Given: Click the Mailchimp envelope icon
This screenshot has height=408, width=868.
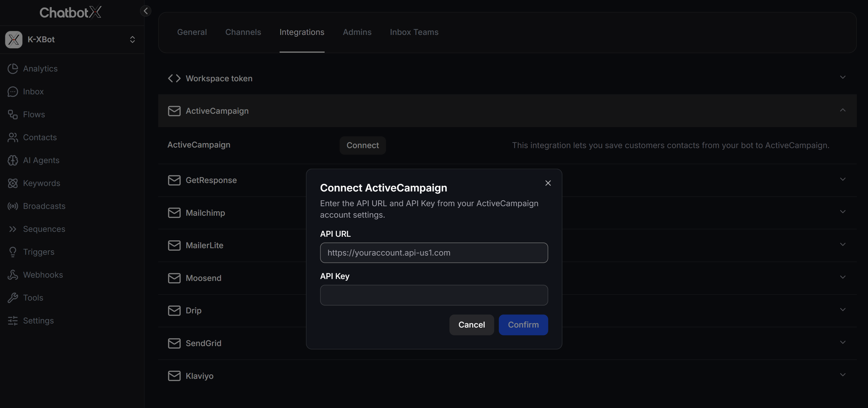Looking at the screenshot, I should (174, 213).
